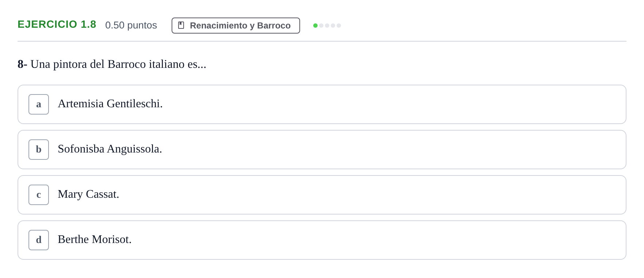The height and width of the screenshot is (278, 644).
Task: Click the 0.50 puntos label
Action: point(131,25)
